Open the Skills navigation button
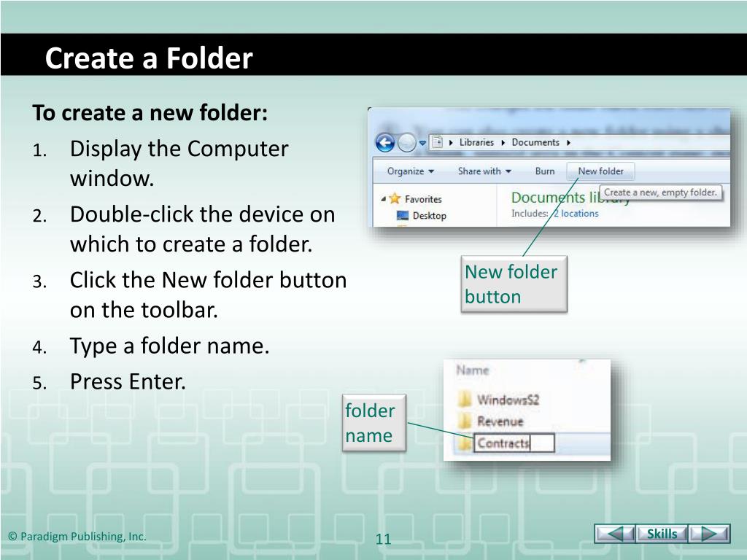 [x=662, y=533]
